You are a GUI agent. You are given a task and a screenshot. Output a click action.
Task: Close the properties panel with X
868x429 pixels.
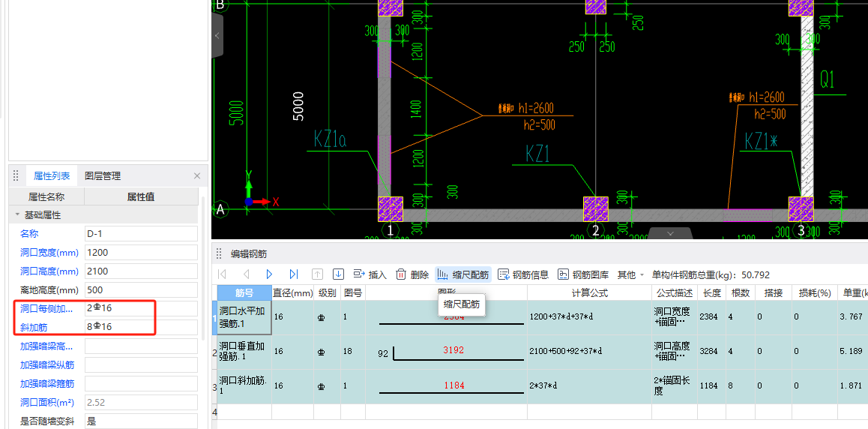click(197, 176)
